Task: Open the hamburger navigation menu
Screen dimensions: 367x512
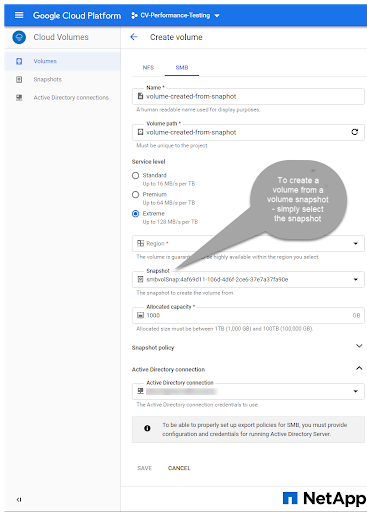Action: click(19, 15)
